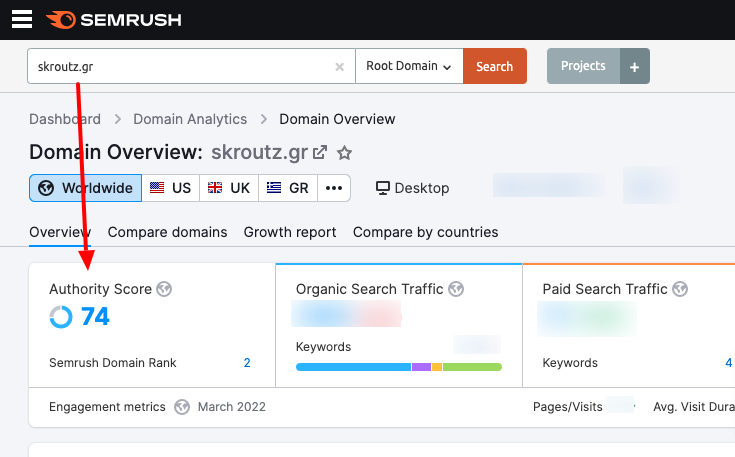Click Organic Search Traffic card title
Viewport: 735px width, 457px height.
click(x=369, y=289)
